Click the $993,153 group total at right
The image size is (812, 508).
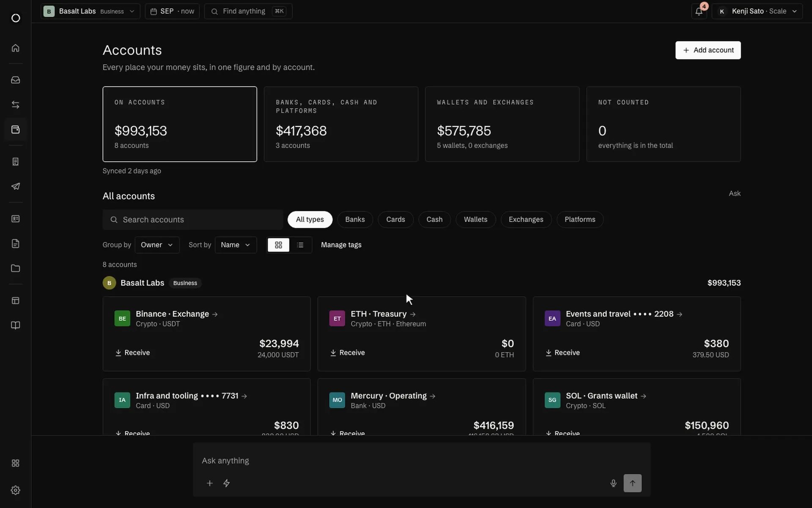click(x=724, y=283)
